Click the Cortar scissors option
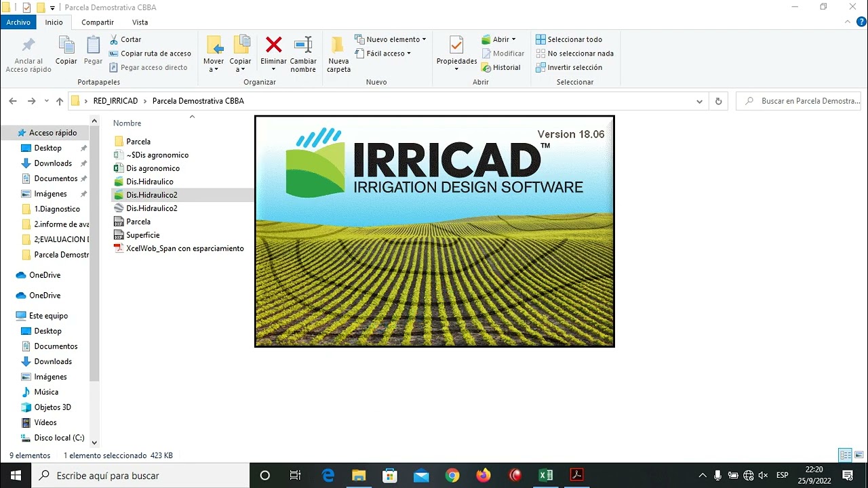 [x=125, y=39]
